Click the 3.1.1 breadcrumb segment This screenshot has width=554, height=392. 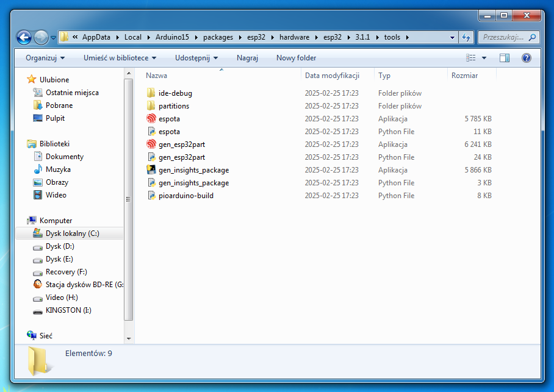(362, 37)
